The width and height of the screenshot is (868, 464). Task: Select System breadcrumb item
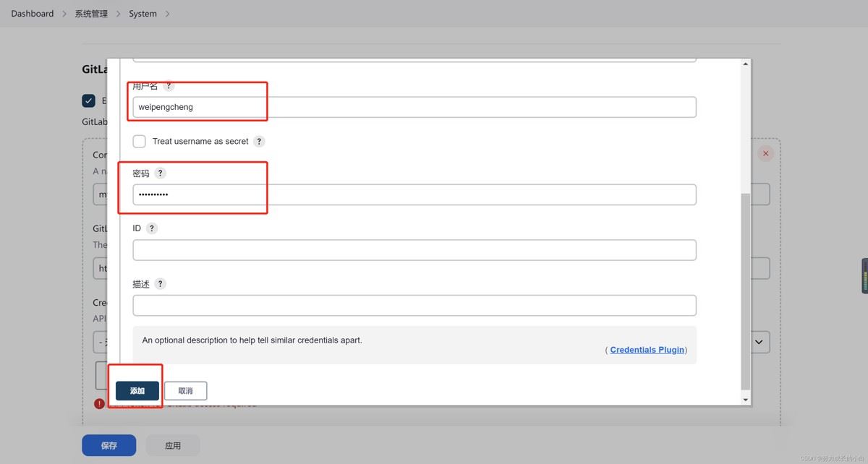click(142, 14)
